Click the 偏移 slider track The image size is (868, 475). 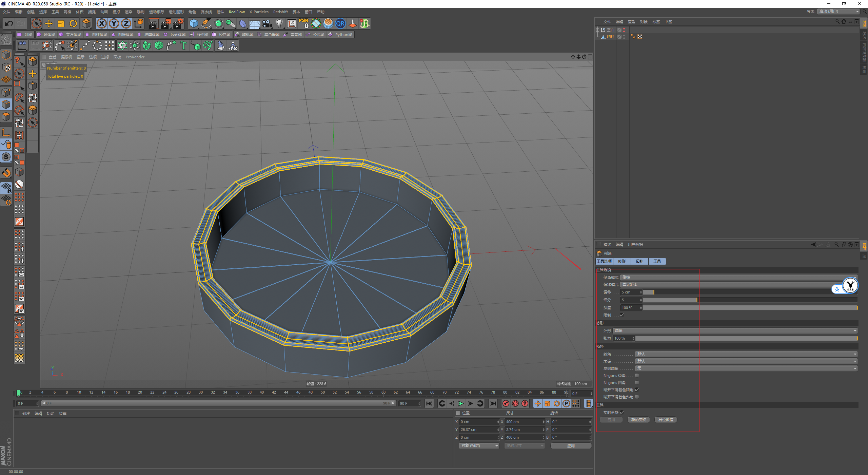750,292
